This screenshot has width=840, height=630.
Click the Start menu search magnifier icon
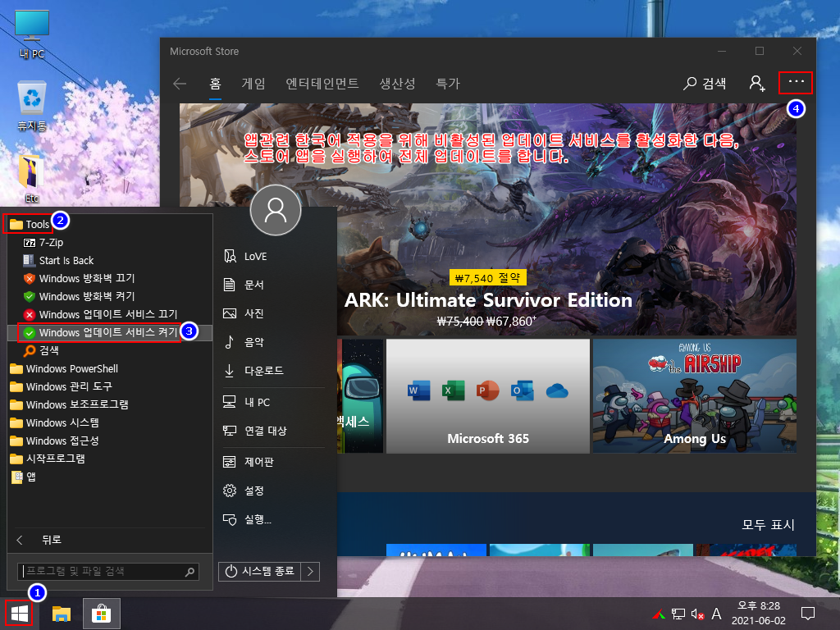(x=189, y=572)
